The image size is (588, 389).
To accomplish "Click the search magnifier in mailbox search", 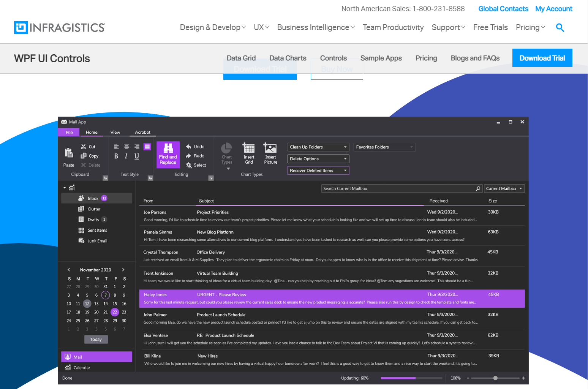I will coord(478,188).
